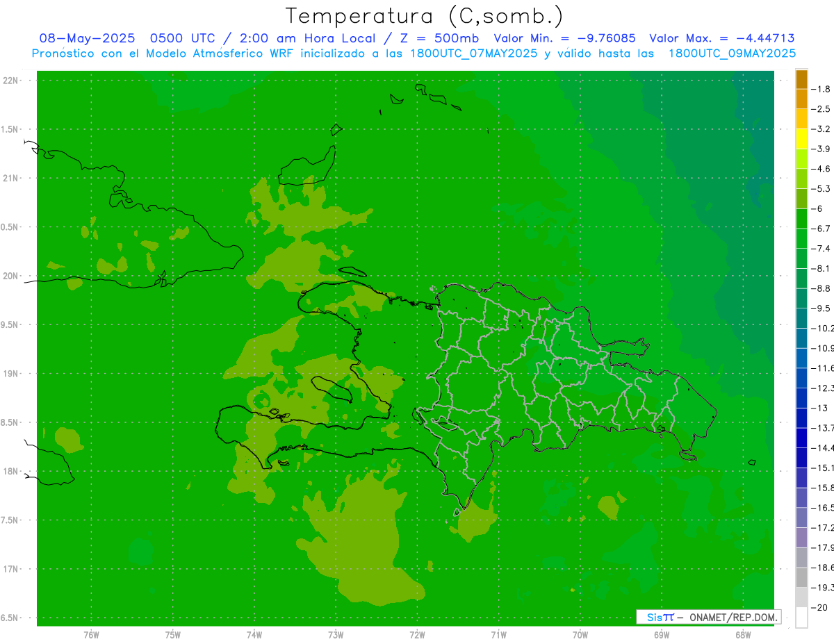Click the '22N' latitude label
This screenshot has width=834, height=644.
pyautogui.click(x=12, y=81)
